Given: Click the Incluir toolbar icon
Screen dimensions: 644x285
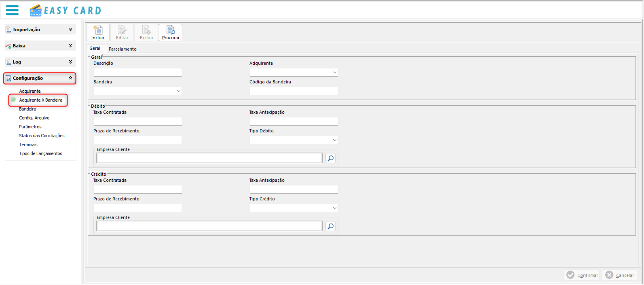Looking at the screenshot, I should [x=98, y=30].
